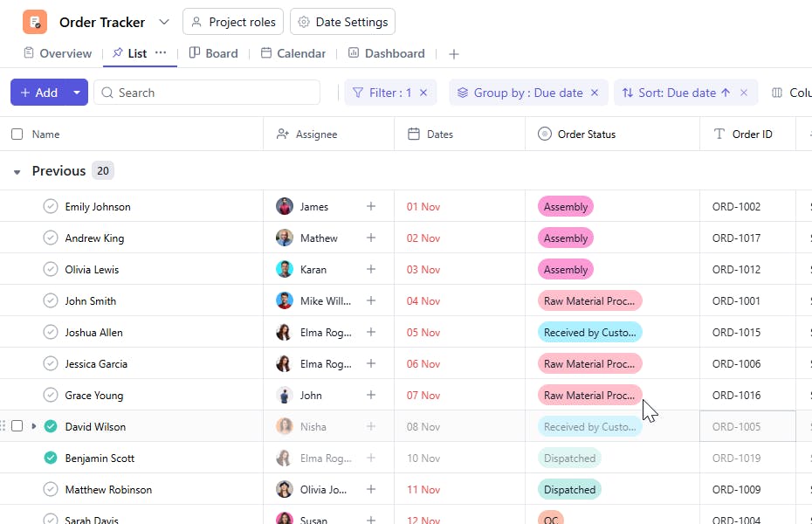Expand David Wilson subtasks
Screen dimensions: 812x524
point(34,427)
